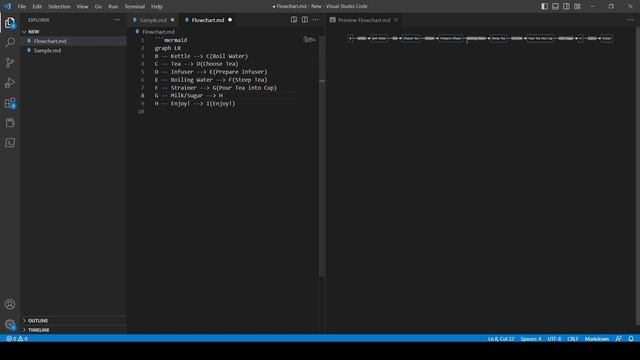The image size is (640, 360).
Task: Collapse the NEW folder section
Action: coord(73,31)
